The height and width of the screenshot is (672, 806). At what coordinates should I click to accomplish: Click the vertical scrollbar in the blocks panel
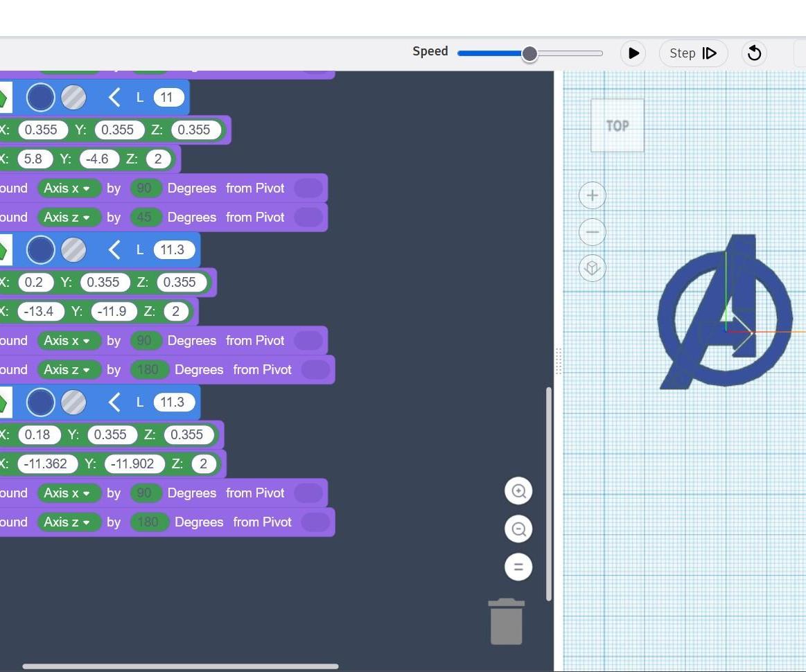[x=548, y=492]
